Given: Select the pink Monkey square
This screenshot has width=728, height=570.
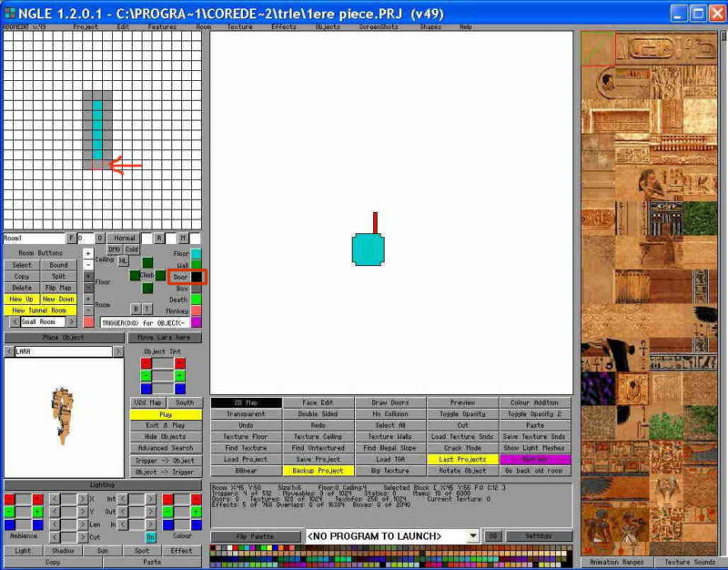Looking at the screenshot, I should [197, 311].
